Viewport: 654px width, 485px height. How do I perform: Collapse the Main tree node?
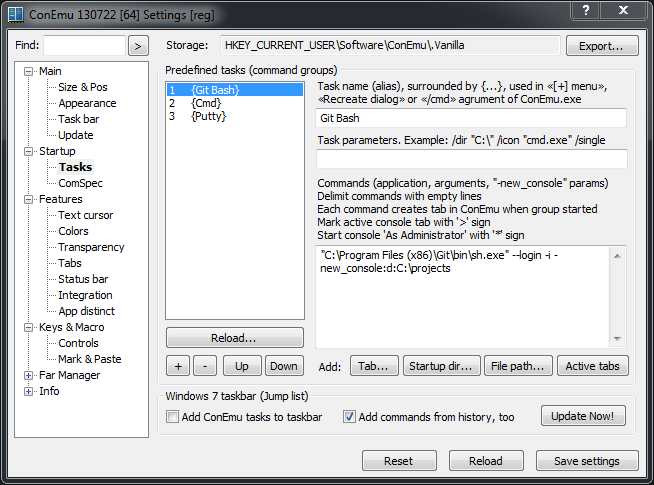(x=28, y=71)
